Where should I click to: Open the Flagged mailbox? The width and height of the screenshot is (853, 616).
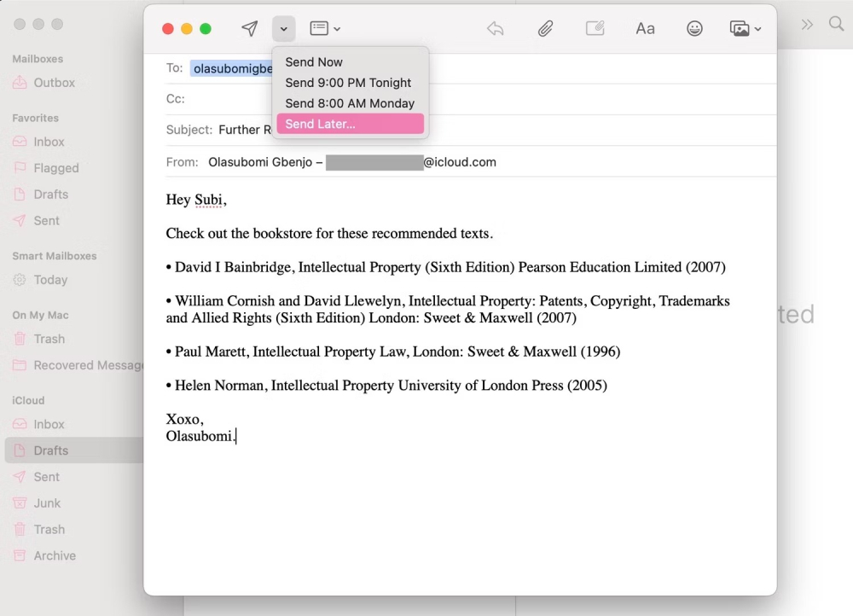coord(55,167)
